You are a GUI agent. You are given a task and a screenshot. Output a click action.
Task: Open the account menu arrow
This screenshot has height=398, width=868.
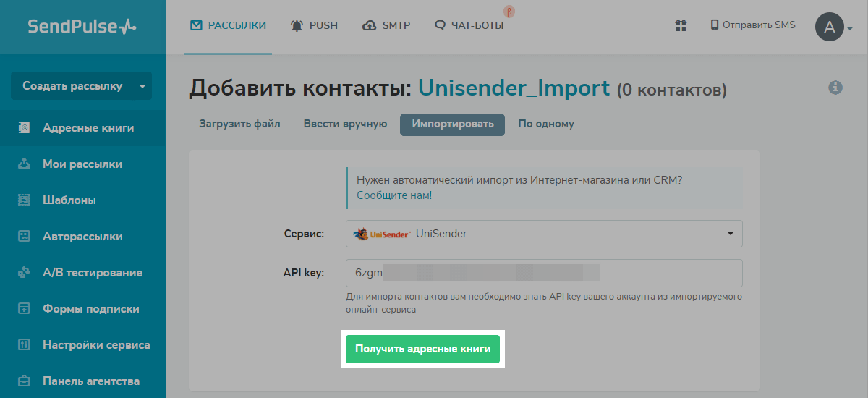click(850, 29)
